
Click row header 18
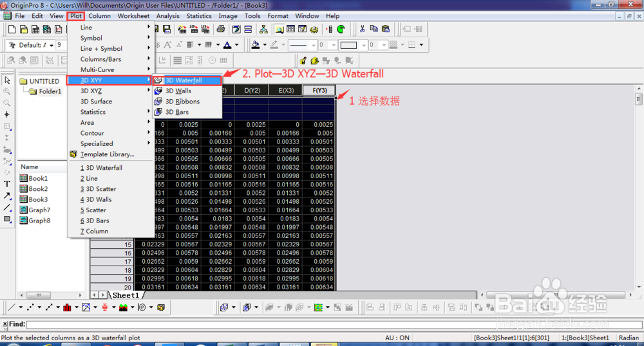111,270
